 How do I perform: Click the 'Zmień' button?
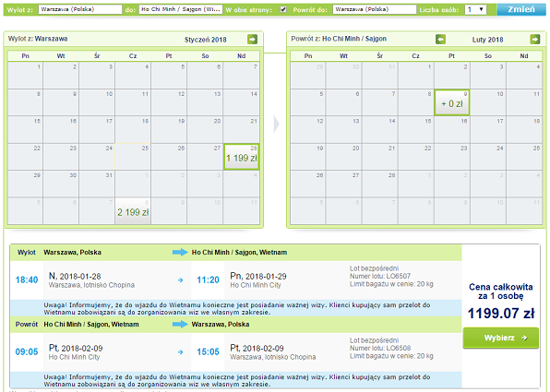coord(521,9)
